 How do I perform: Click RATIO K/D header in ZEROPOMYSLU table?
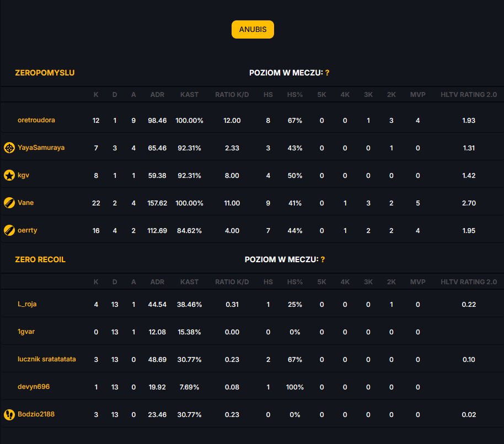pos(232,95)
